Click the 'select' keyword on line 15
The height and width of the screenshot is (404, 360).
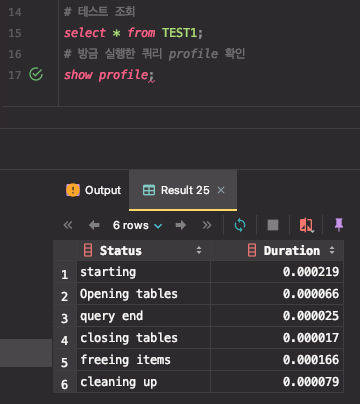coord(85,33)
